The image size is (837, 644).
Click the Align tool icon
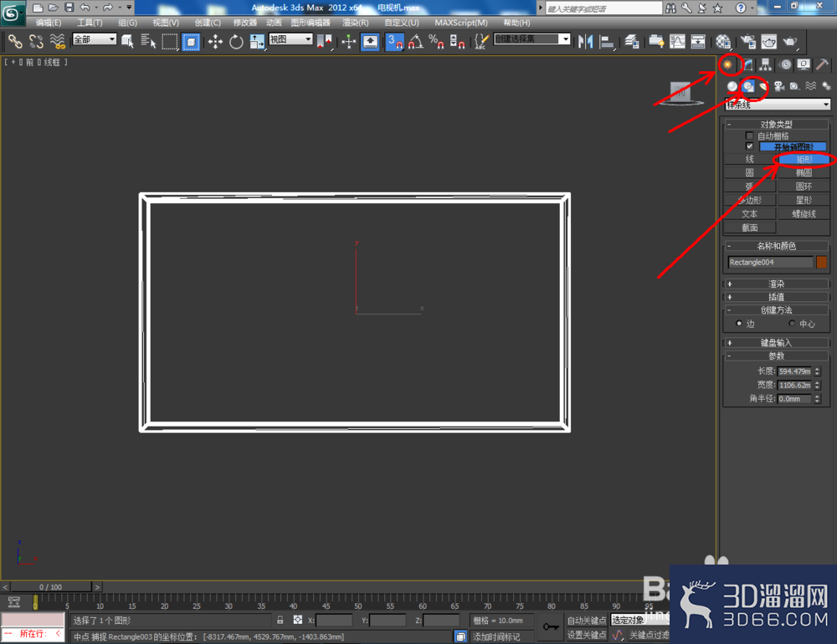point(607,41)
